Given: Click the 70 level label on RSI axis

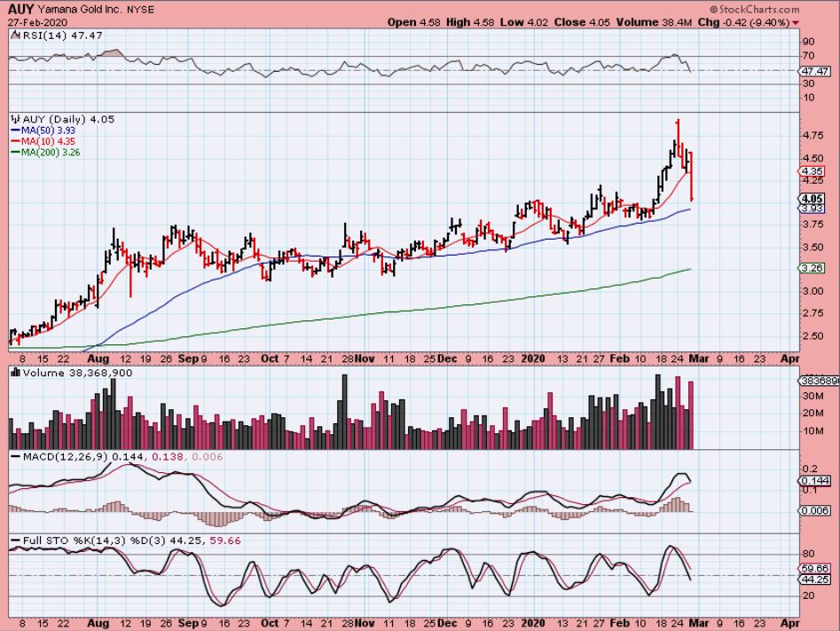Looking at the screenshot, I should point(808,56).
